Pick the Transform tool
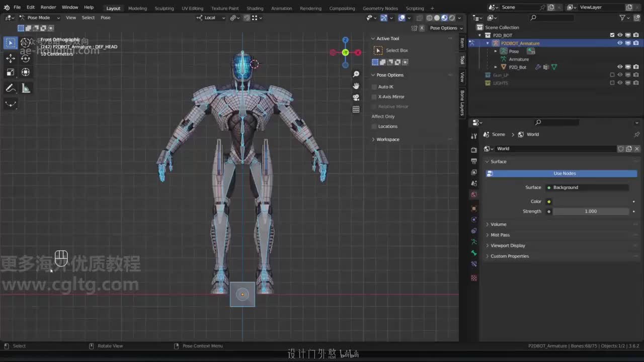644x362 pixels. pyautogui.click(x=26, y=72)
